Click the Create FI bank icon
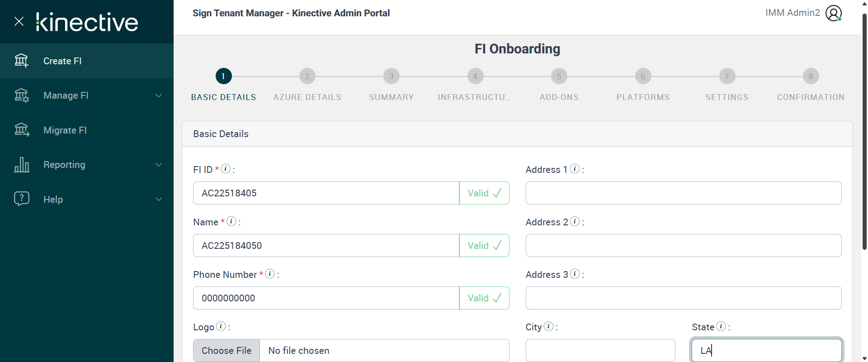This screenshot has height=362, width=868. [21, 61]
